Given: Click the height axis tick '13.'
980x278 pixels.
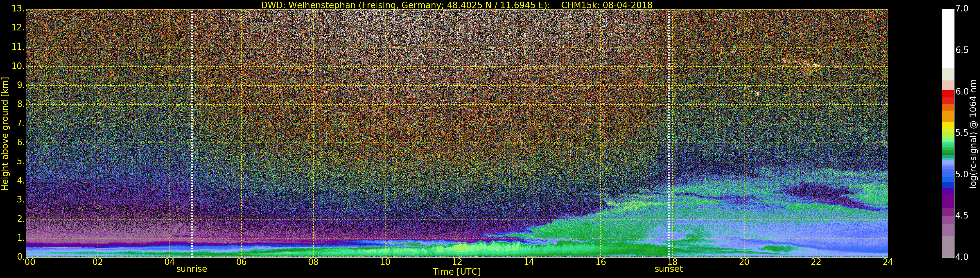Looking at the screenshot, I should click(18, 9).
